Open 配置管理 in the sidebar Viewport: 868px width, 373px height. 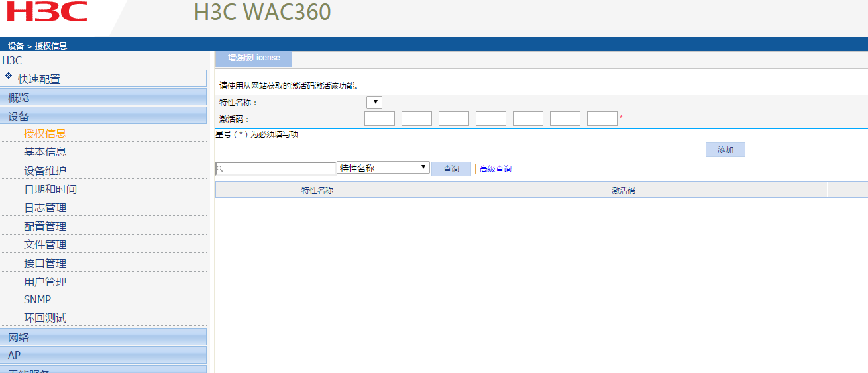45,226
